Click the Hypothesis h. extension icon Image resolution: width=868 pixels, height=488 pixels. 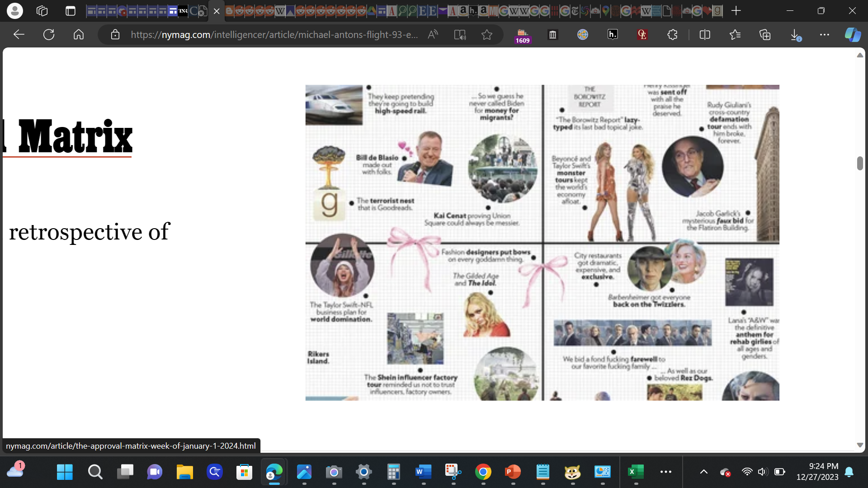pos(613,34)
